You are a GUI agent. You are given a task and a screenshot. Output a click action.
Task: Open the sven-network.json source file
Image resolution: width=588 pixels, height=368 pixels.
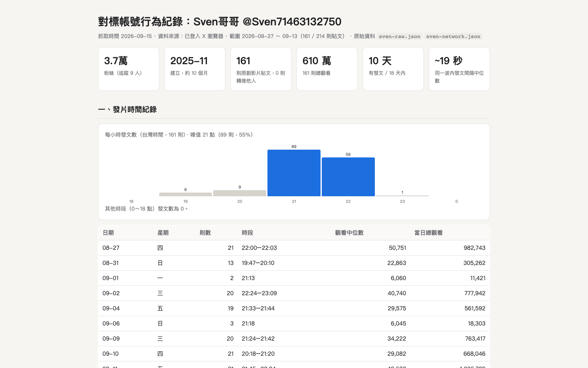(x=453, y=36)
